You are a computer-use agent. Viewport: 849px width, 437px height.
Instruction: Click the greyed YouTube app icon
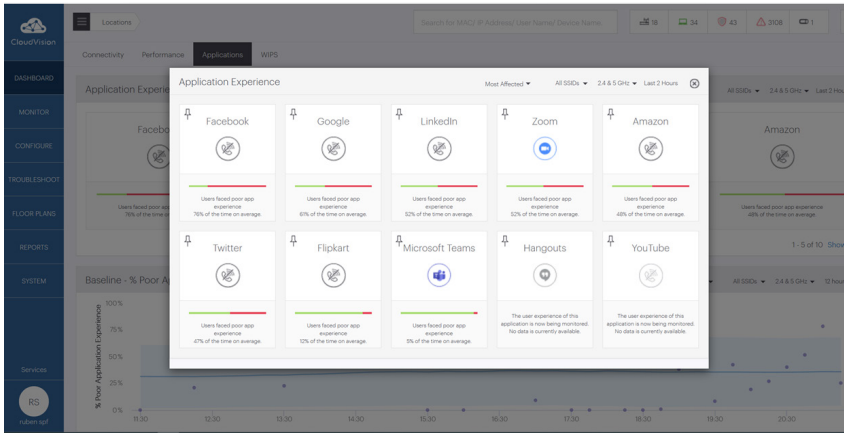point(650,275)
